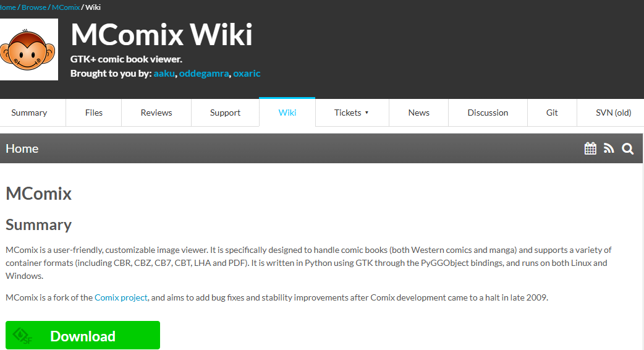The height and width of the screenshot is (350, 644).
Task: Click the oxaric contributor link
Action: coord(247,74)
